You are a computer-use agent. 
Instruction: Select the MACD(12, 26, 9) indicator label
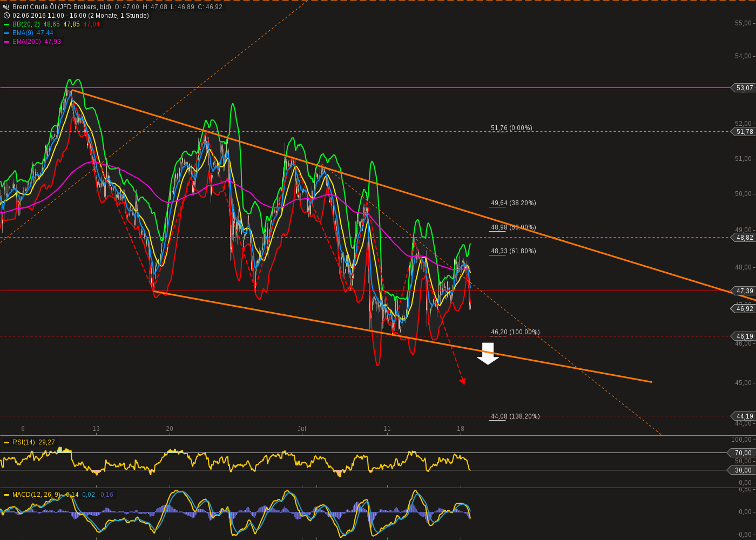point(37,495)
